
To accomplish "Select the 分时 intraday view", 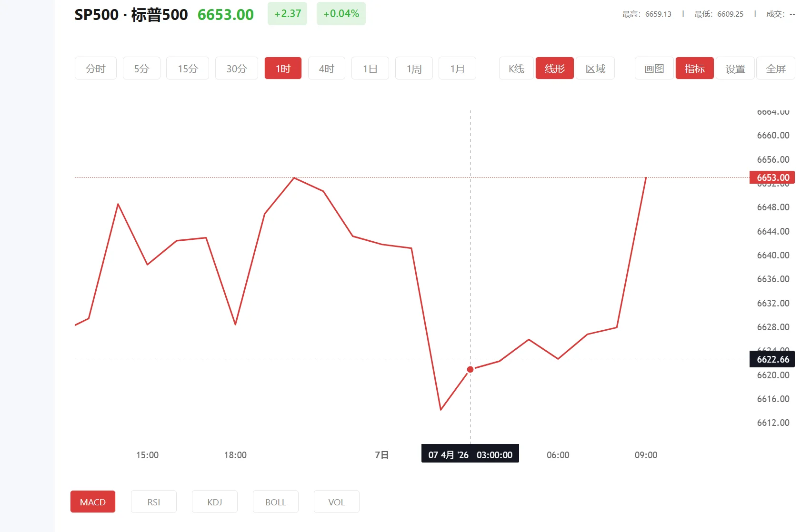I will click(95, 68).
